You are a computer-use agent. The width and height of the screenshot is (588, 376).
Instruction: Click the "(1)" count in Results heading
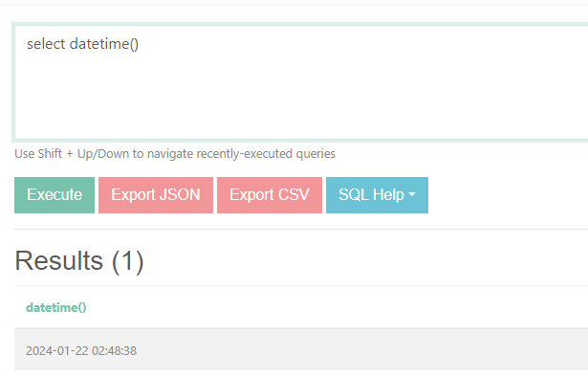click(128, 261)
